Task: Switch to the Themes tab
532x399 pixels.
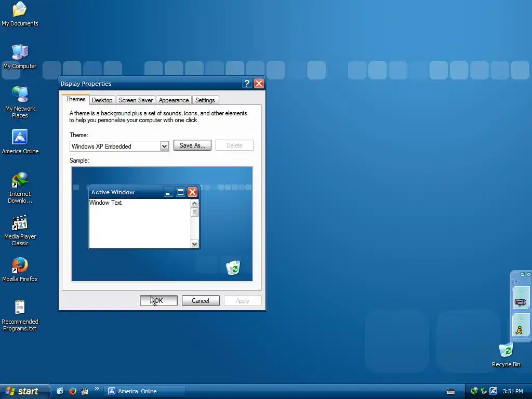Action: [76, 99]
